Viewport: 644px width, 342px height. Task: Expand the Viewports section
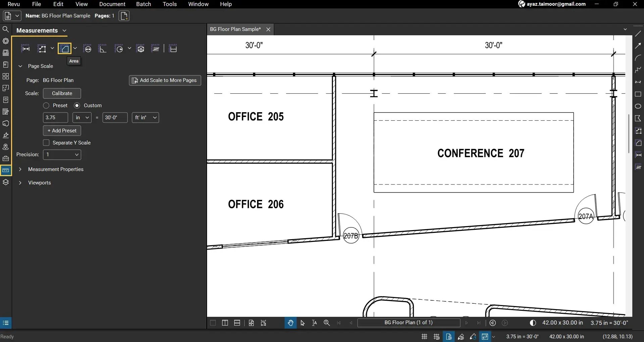(20, 183)
